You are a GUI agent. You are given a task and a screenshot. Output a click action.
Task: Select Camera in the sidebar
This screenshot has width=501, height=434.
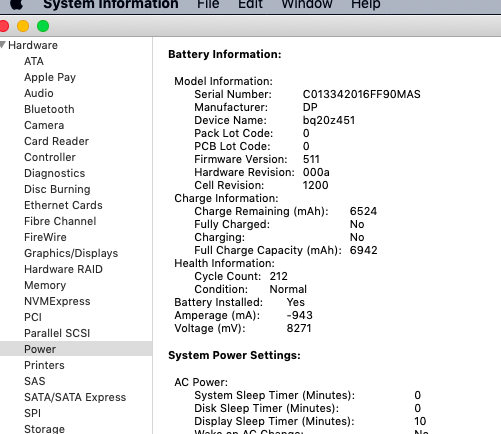click(x=44, y=125)
